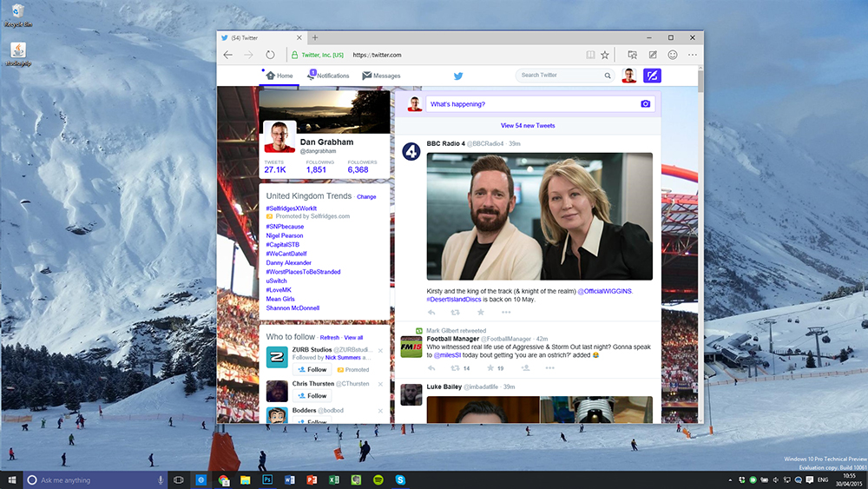
Task: Open the Shannon McDonnell trend
Action: [x=293, y=308]
